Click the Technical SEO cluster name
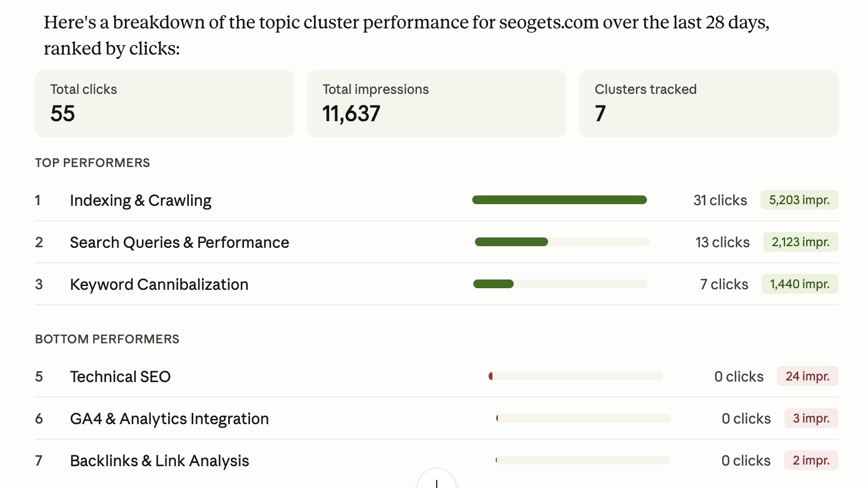Viewport: 868px width, 488px height. point(120,377)
